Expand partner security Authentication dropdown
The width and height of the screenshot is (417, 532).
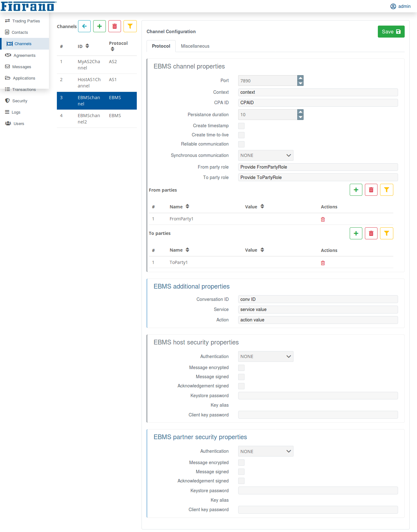point(265,451)
